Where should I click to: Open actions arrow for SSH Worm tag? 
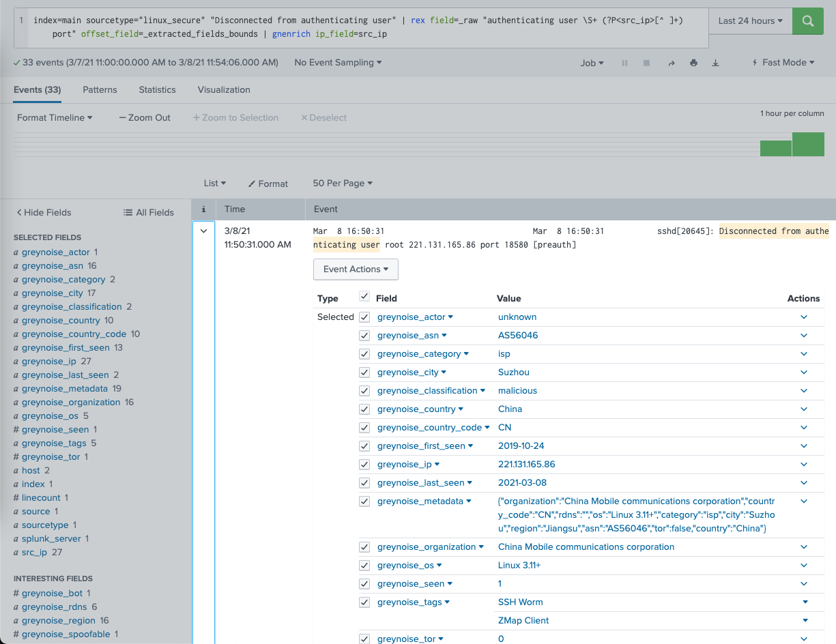click(805, 602)
